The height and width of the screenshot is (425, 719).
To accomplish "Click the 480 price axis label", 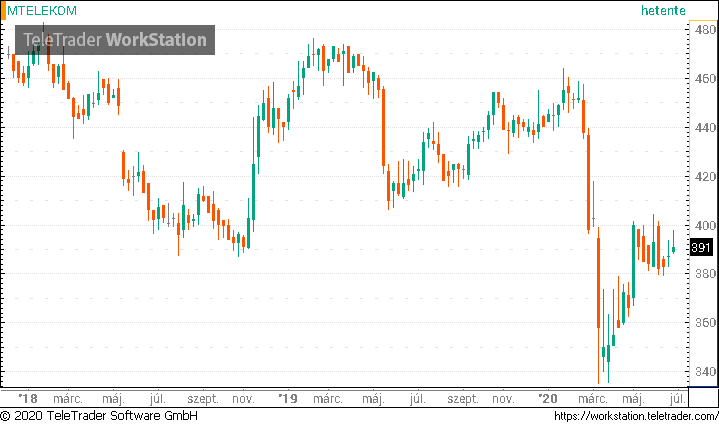I will click(705, 30).
